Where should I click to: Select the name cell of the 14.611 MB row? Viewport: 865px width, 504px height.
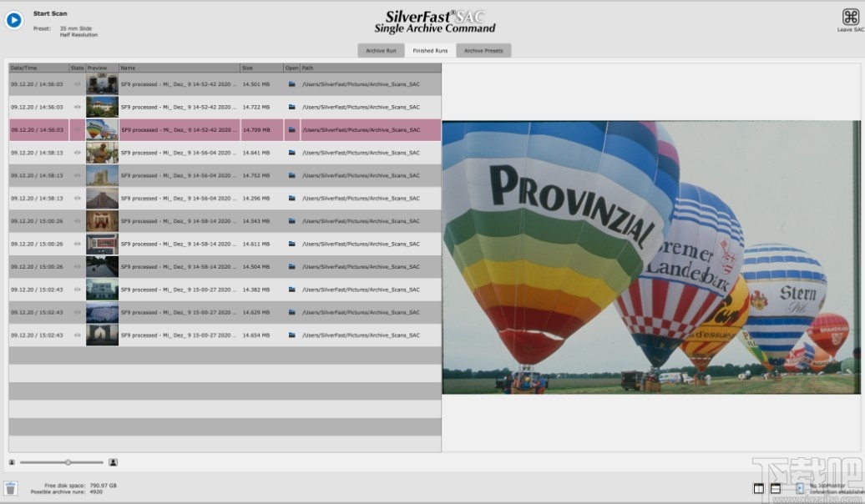tap(179, 244)
